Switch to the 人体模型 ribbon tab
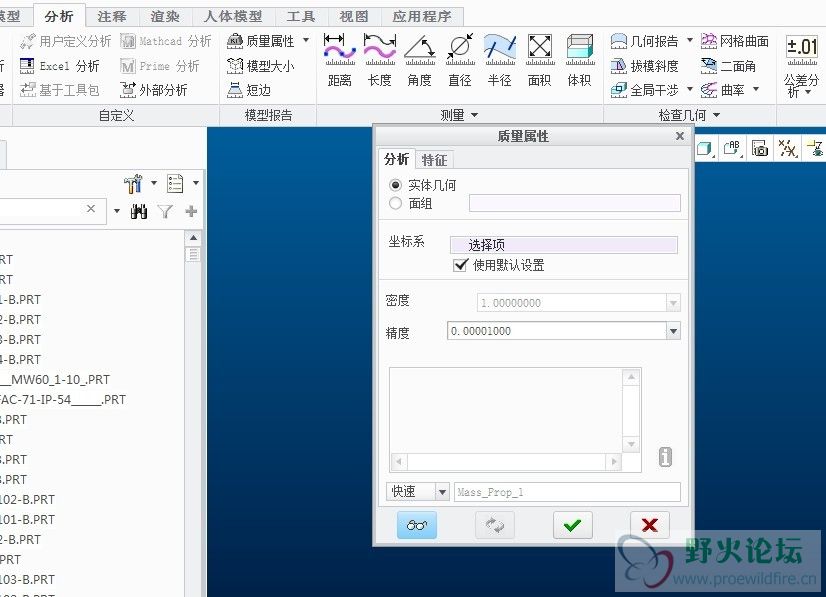 tap(233, 16)
